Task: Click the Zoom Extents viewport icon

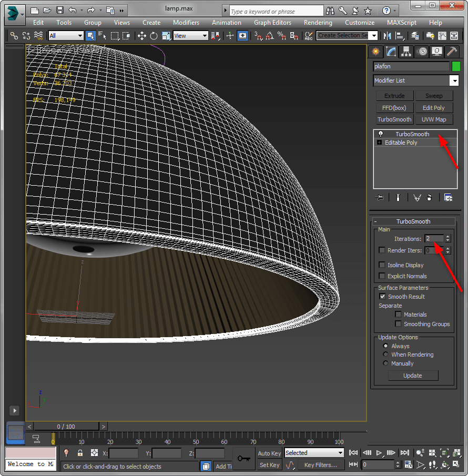Action: coord(444,453)
